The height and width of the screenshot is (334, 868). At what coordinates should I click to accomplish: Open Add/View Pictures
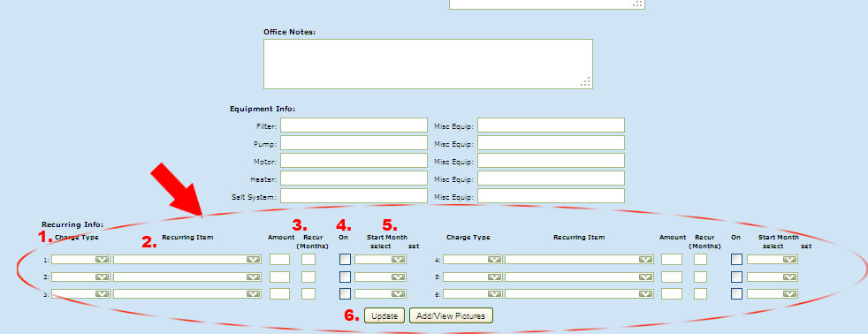point(451,315)
